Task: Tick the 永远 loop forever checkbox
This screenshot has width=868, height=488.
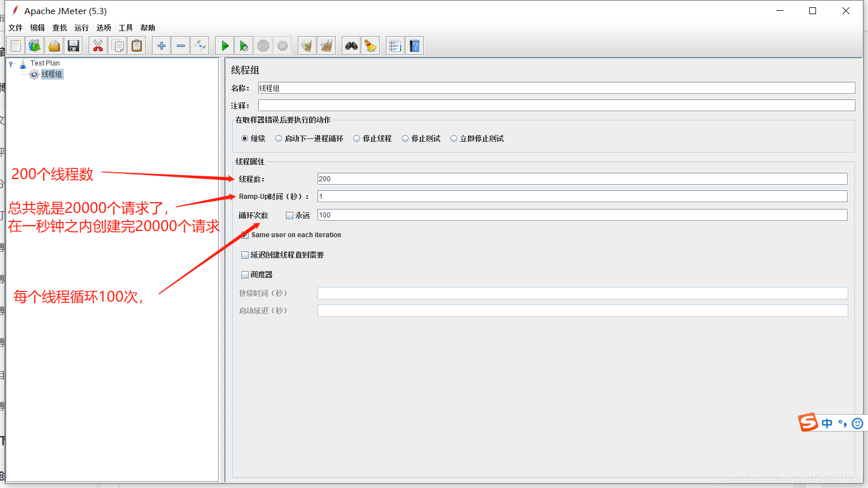Action: click(290, 215)
